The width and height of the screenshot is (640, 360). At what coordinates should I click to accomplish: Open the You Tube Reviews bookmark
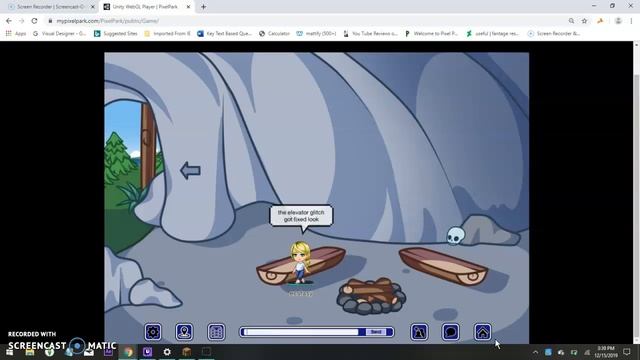370,34
